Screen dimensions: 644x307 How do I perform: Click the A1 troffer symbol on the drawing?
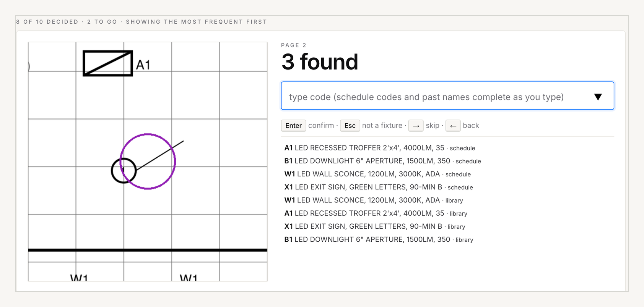(x=108, y=63)
